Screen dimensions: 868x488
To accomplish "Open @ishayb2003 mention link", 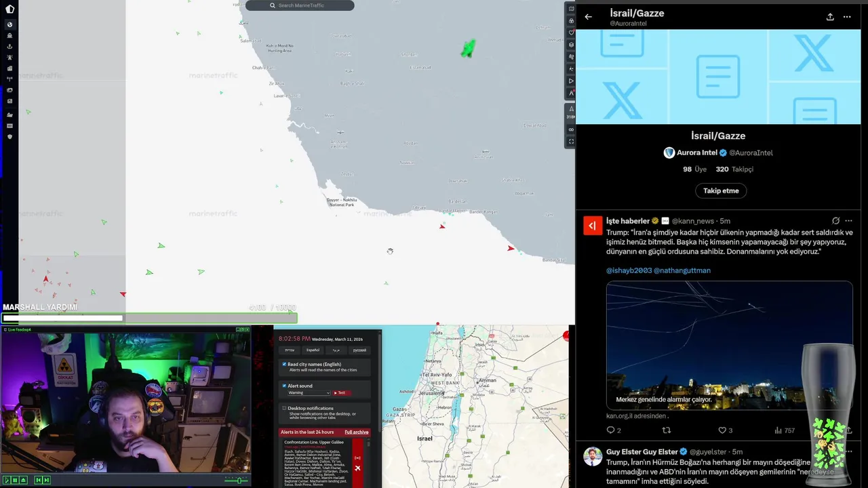I will tap(629, 270).
